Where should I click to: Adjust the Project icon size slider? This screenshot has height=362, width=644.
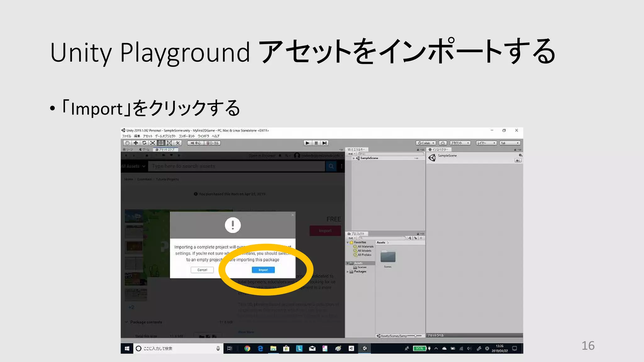(414, 336)
